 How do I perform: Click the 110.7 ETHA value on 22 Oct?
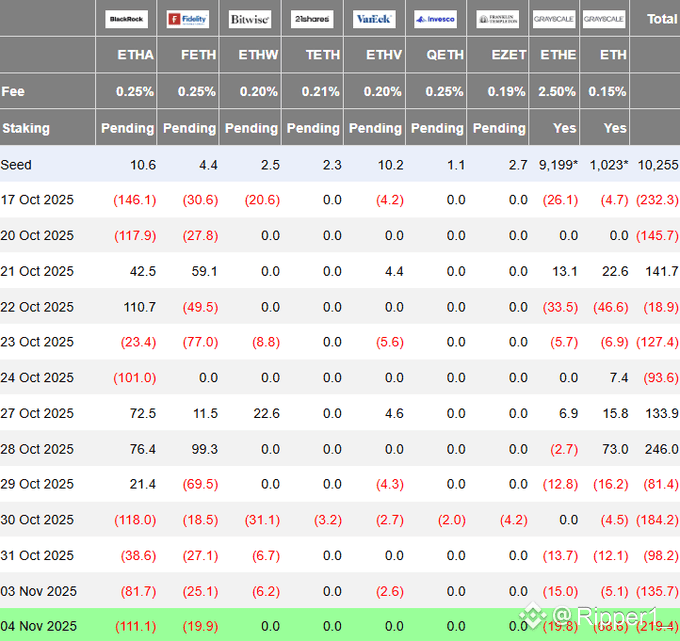[139, 307]
